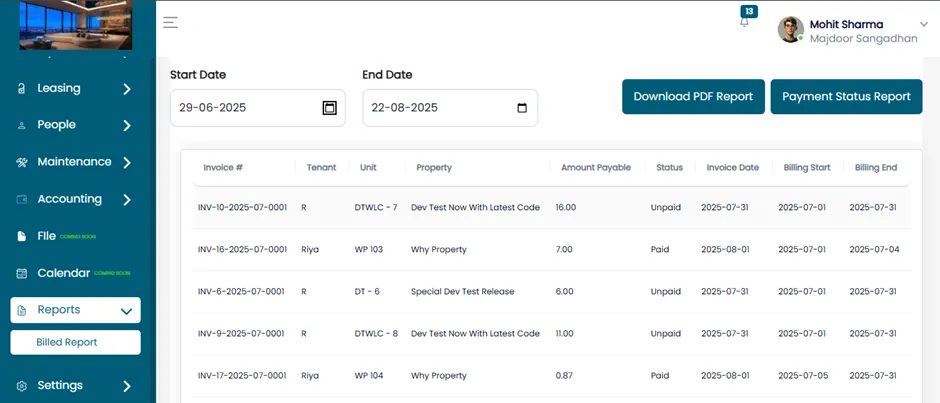Click the Unit column header
The width and height of the screenshot is (940, 403).
(x=368, y=168)
